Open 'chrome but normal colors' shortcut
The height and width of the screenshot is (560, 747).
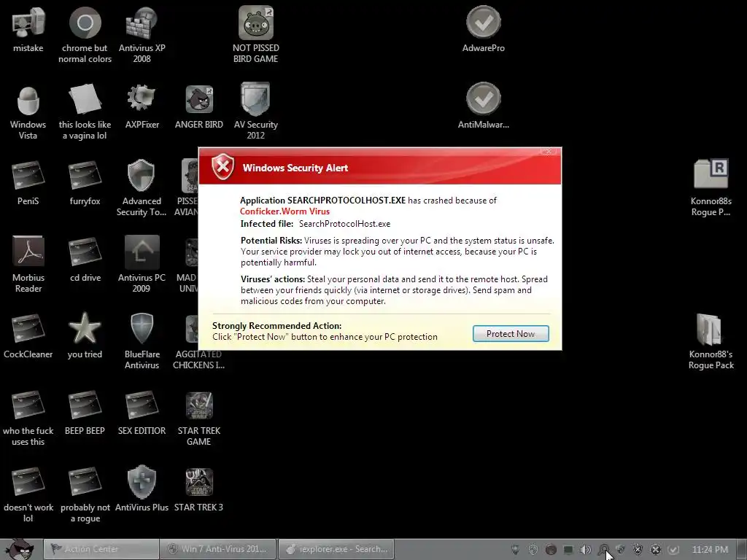(85, 35)
